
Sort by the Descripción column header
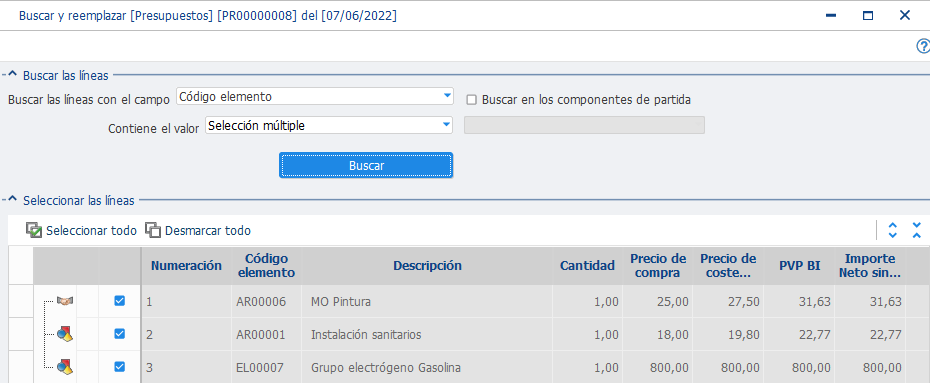[427, 266]
